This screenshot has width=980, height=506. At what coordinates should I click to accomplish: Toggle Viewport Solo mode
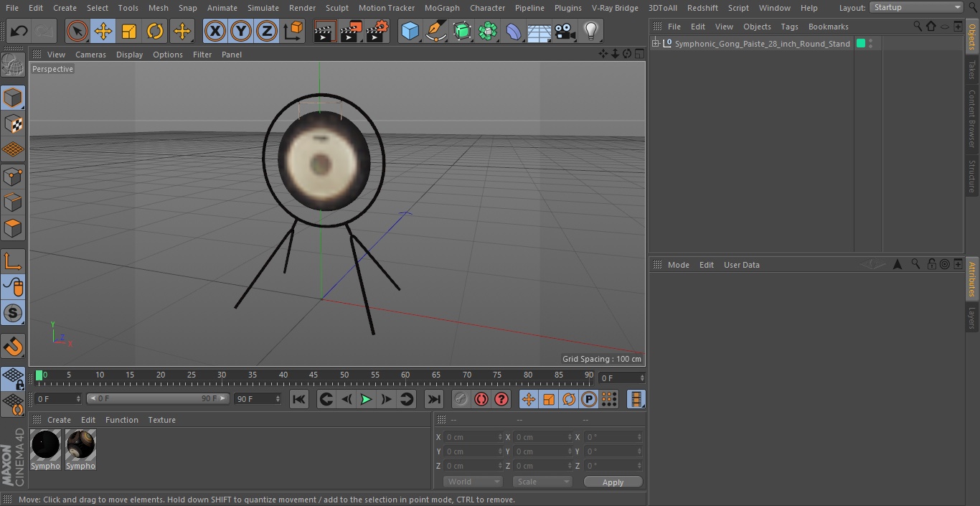tap(13, 313)
